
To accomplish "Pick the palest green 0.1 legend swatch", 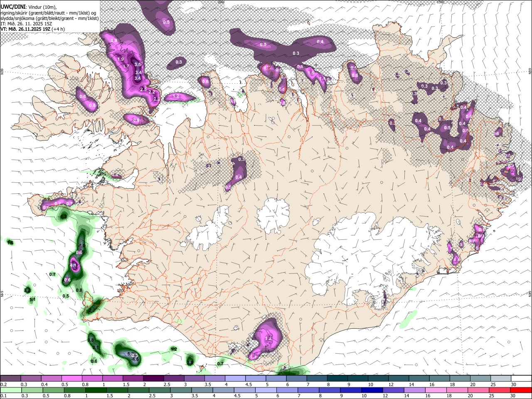I will point(11,390).
